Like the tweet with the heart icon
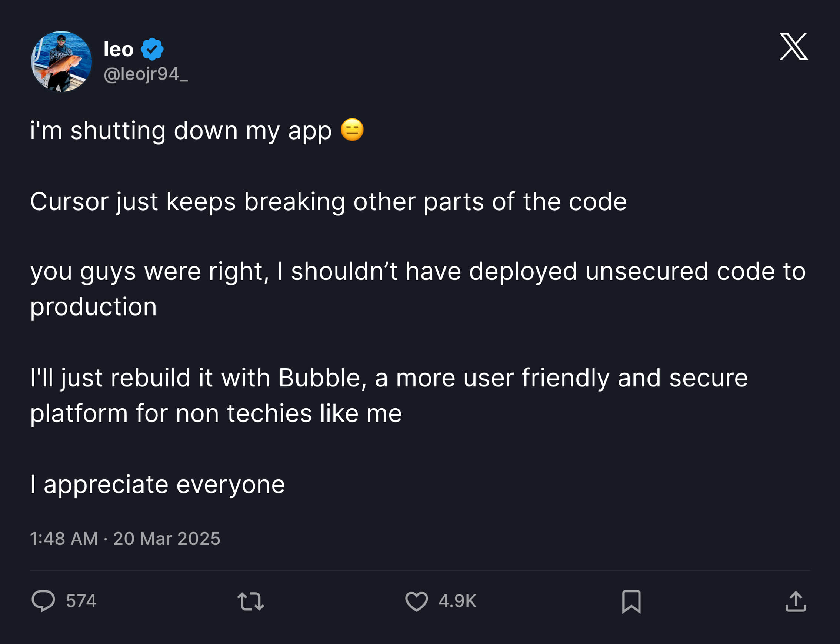This screenshot has height=644, width=840. (417, 601)
